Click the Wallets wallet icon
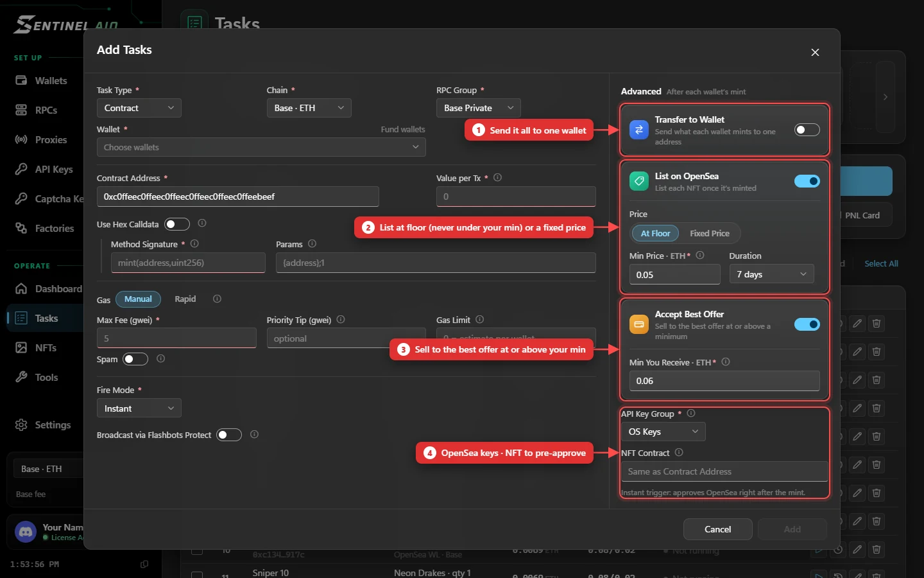 [21, 81]
